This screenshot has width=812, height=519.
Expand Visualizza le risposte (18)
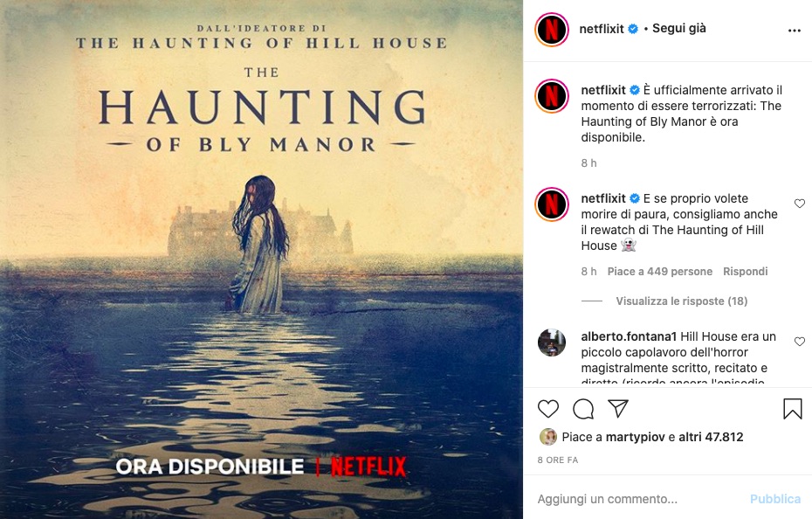click(682, 301)
